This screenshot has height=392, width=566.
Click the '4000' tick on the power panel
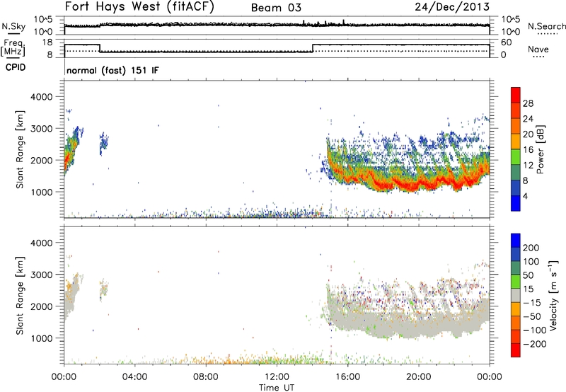tap(41, 97)
